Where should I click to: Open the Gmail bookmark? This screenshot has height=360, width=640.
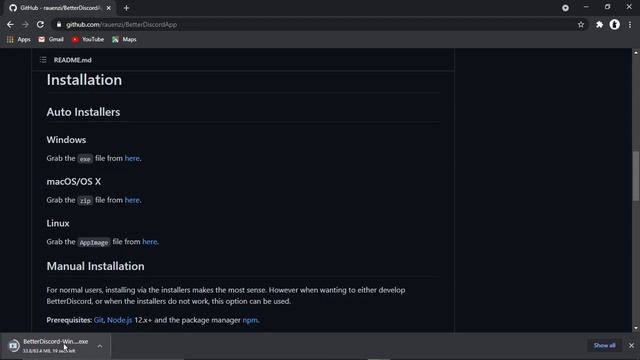(x=51, y=39)
